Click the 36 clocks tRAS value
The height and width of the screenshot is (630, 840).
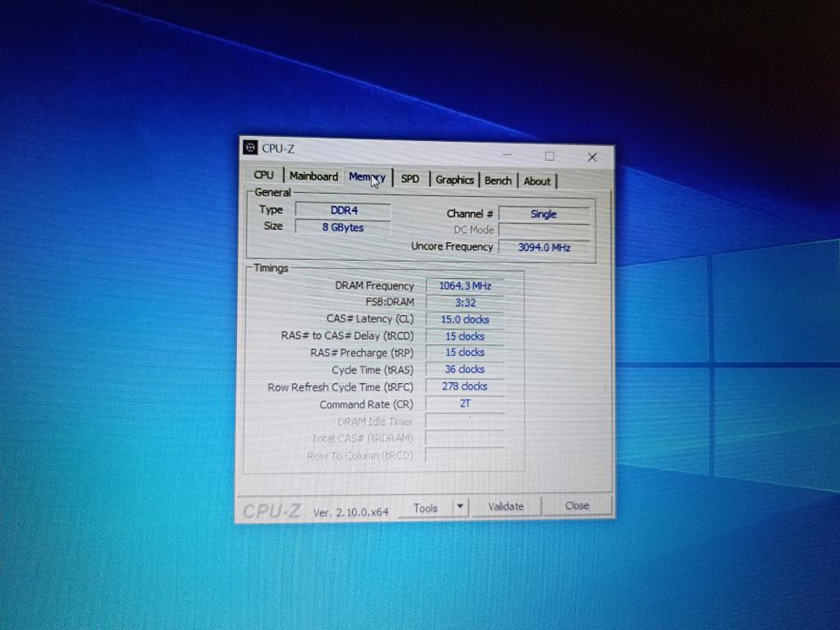pyautogui.click(x=465, y=369)
